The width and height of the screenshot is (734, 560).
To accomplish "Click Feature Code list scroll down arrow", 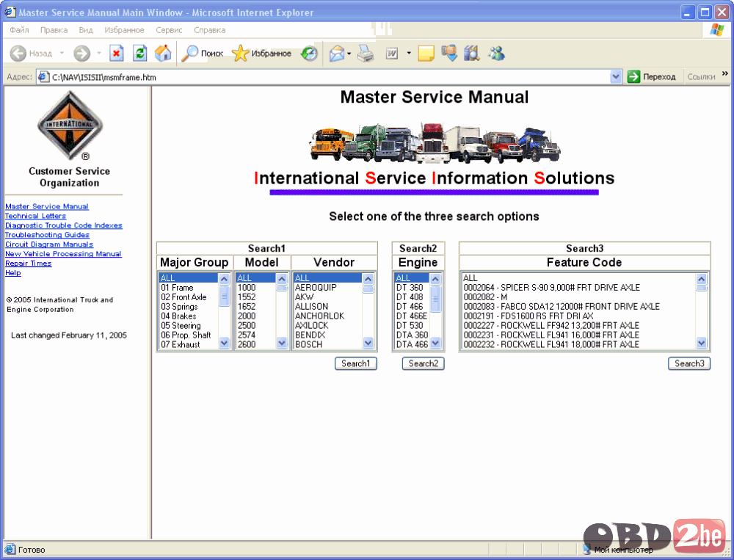I will 701,343.
